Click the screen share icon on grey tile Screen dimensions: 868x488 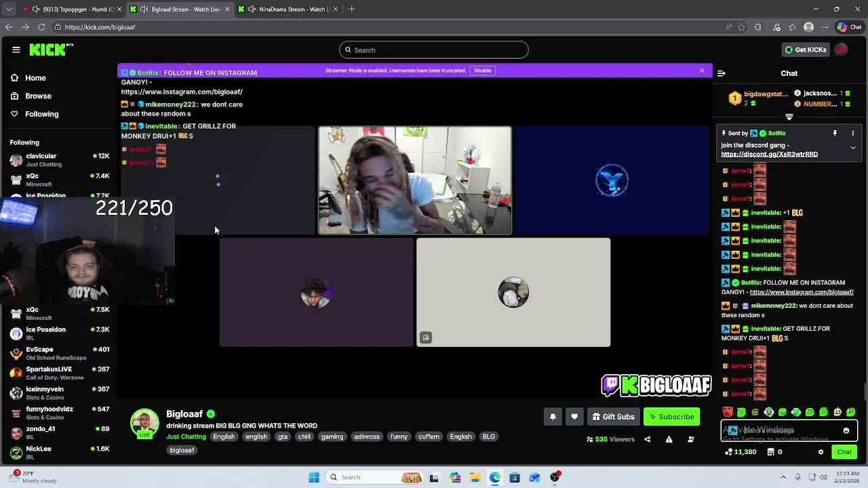pos(425,338)
